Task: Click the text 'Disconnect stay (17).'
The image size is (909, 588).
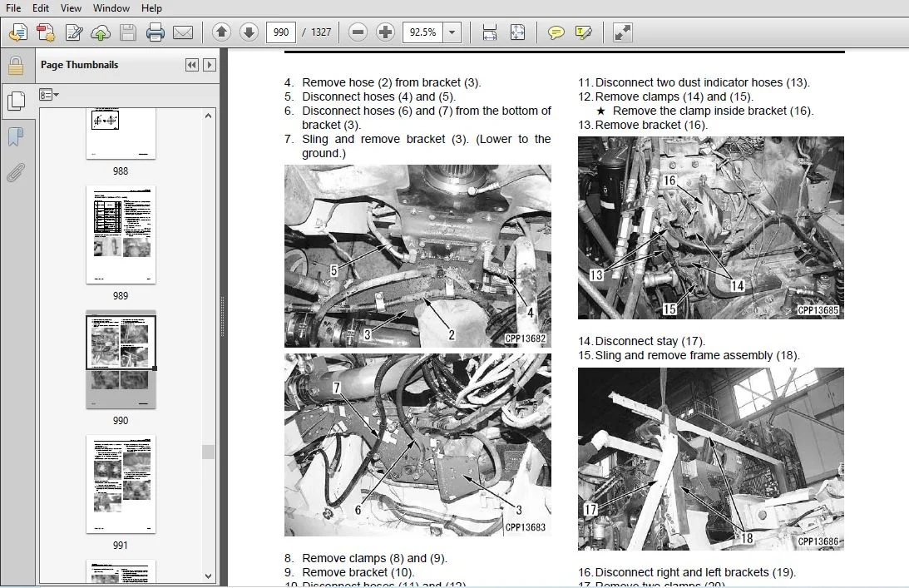Action: [x=650, y=341]
